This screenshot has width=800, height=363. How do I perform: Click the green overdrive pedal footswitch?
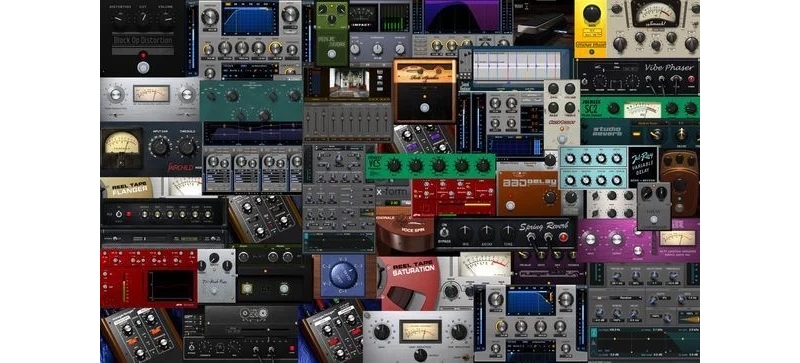[x=332, y=54]
